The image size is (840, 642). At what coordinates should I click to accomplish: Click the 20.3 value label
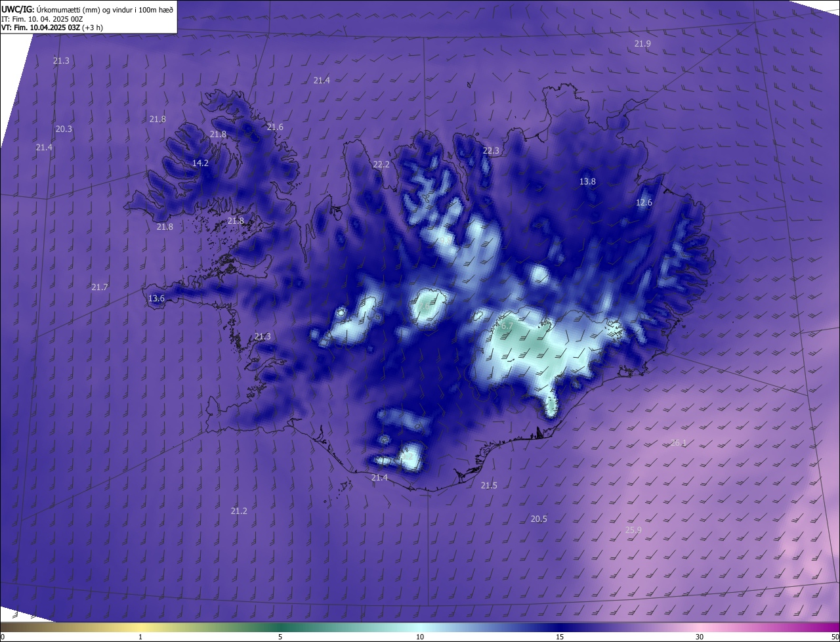click(x=64, y=129)
